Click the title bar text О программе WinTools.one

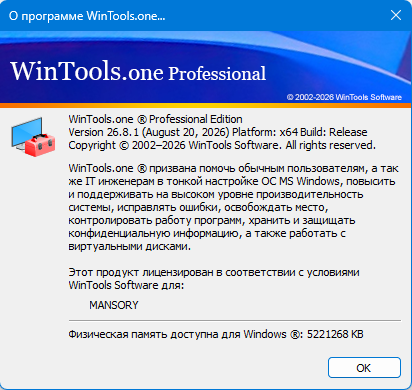click(87, 16)
